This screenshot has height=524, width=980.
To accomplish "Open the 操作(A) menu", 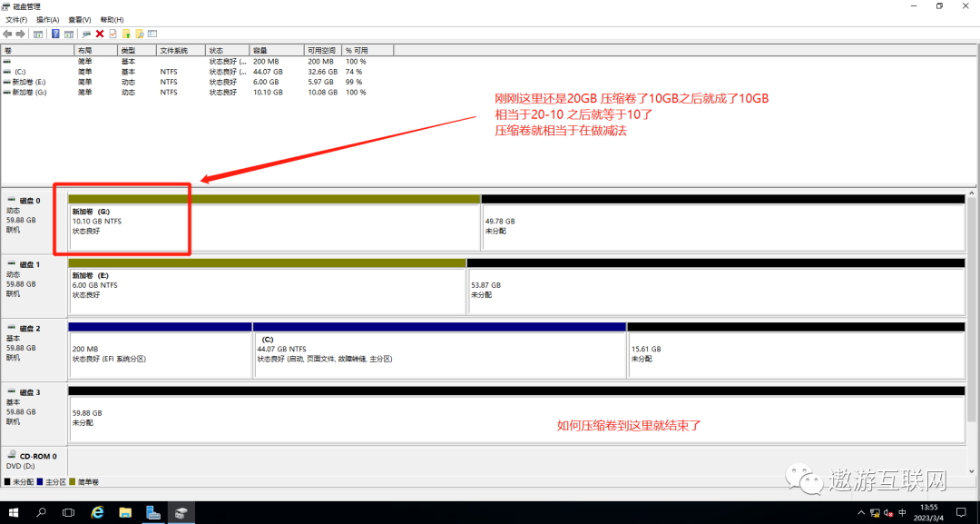I will 47,20.
